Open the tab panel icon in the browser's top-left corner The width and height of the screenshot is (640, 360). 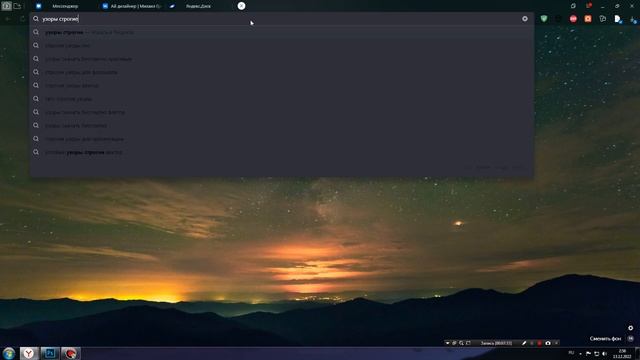click(x=6, y=6)
